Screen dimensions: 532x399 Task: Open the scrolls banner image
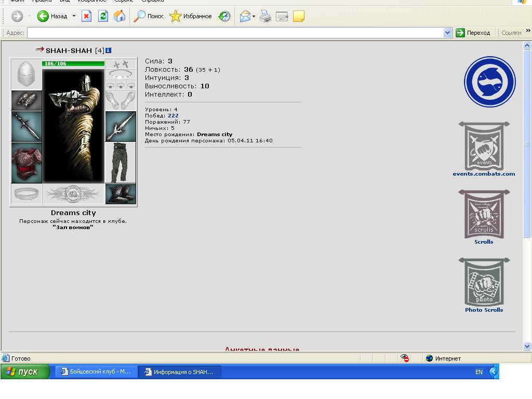(x=484, y=214)
